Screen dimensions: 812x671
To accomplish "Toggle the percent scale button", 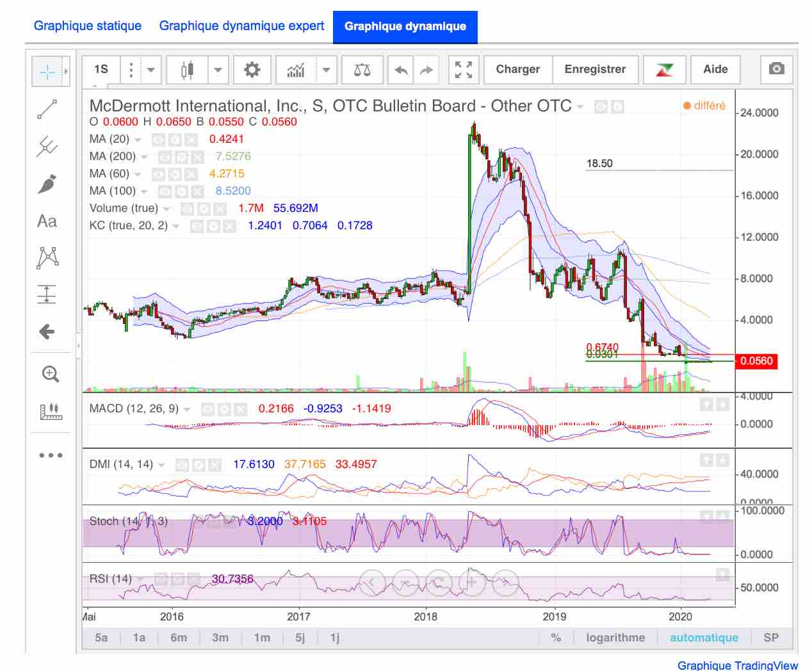I will (x=556, y=638).
